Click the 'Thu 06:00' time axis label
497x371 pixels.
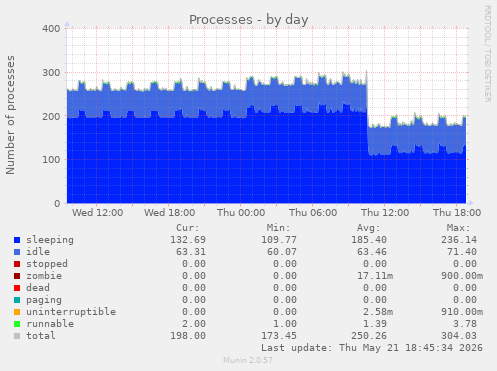[313, 213]
